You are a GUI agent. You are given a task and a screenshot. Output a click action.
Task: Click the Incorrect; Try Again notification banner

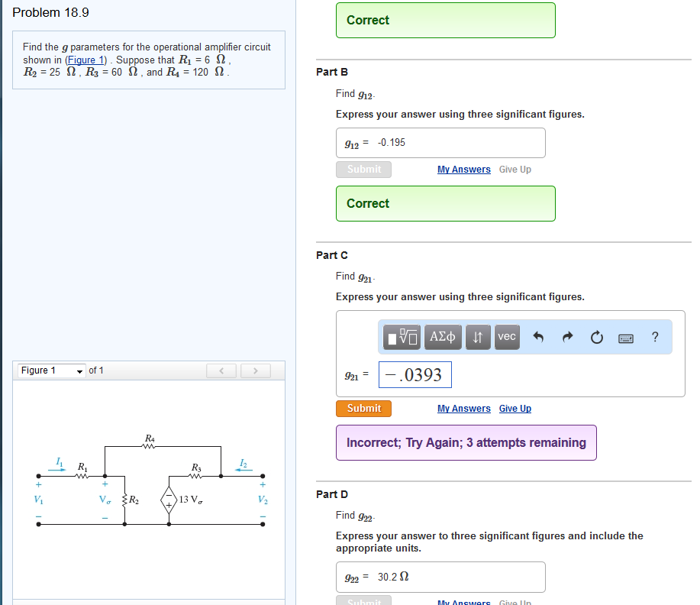466,442
